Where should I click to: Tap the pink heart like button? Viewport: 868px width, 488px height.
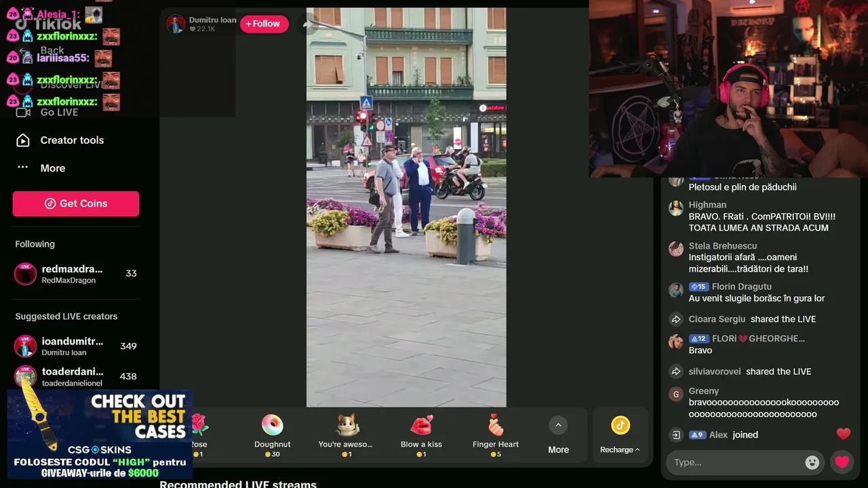point(842,462)
